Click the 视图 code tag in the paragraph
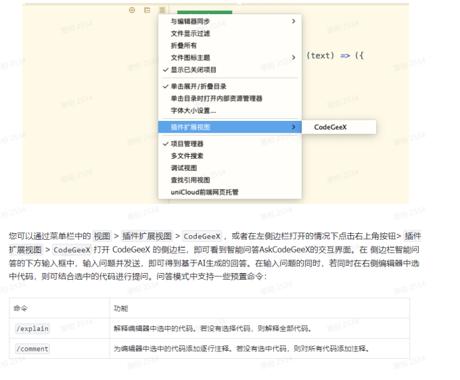 point(102,236)
